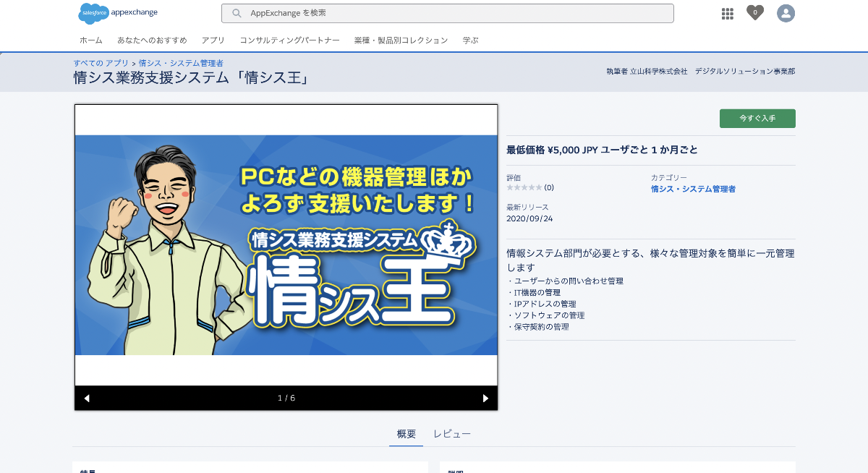The image size is (868, 473).
Task: Open the コンサルティングパートナー menu
Action: point(290,41)
